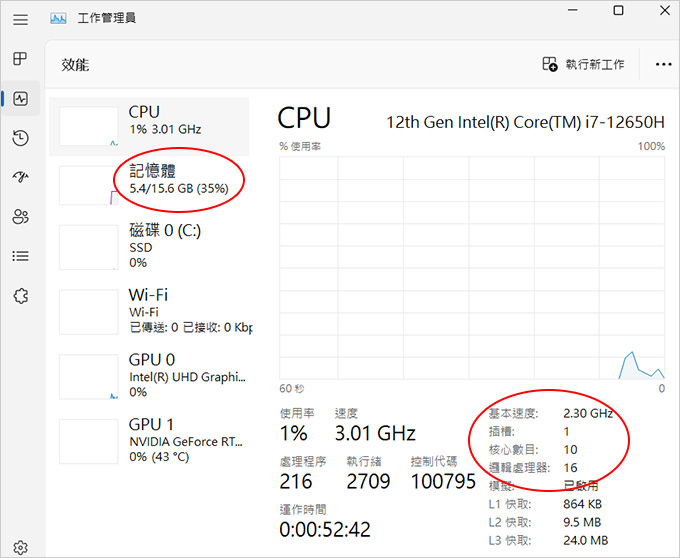The height and width of the screenshot is (558, 680).
Task: Open the hamburger navigation menu
Action: pyautogui.click(x=20, y=20)
